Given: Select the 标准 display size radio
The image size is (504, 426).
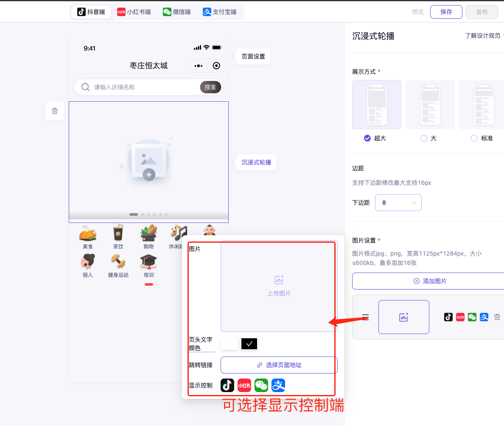Looking at the screenshot, I should [x=474, y=138].
